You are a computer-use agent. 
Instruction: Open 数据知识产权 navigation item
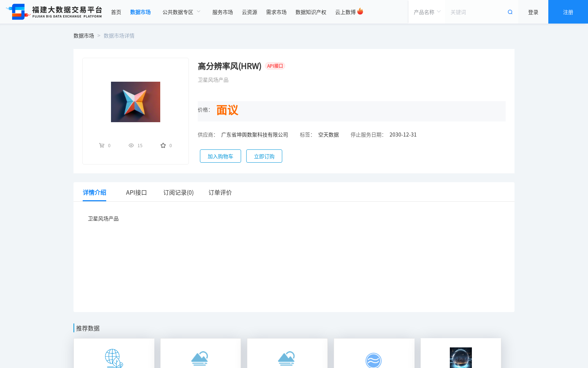(x=311, y=12)
